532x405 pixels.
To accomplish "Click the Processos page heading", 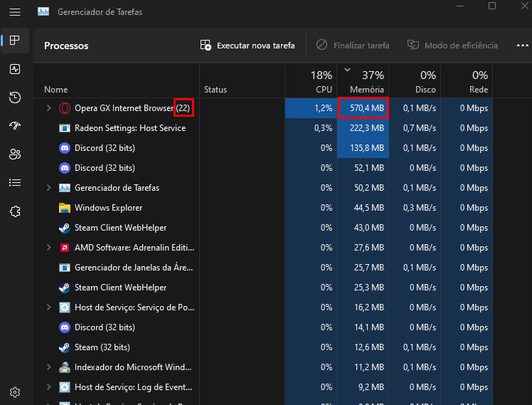I will click(66, 46).
